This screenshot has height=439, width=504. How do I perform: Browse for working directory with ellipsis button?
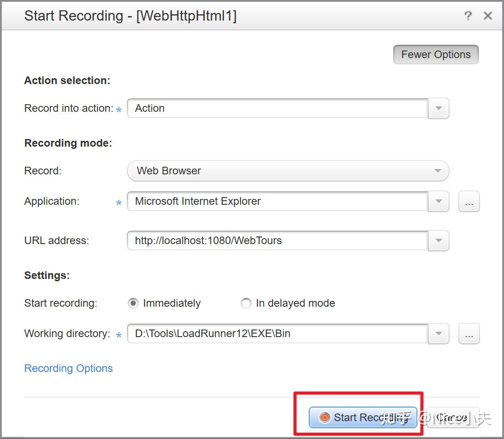(x=469, y=334)
